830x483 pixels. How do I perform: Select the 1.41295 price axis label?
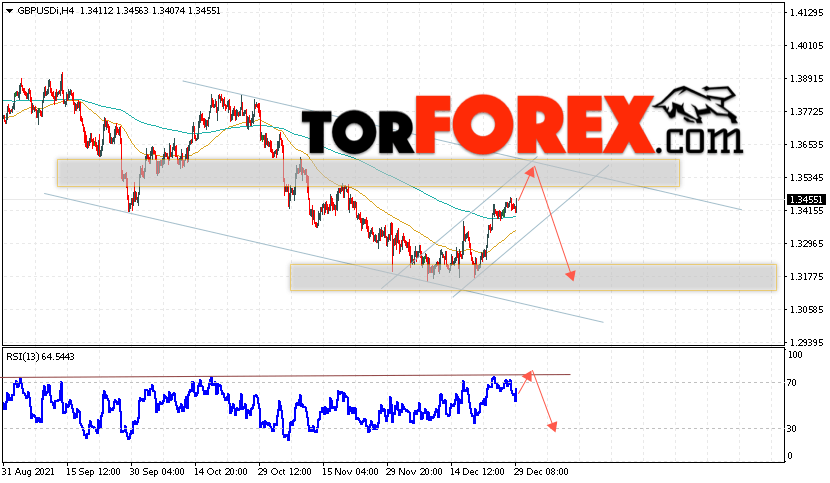pyautogui.click(x=806, y=13)
